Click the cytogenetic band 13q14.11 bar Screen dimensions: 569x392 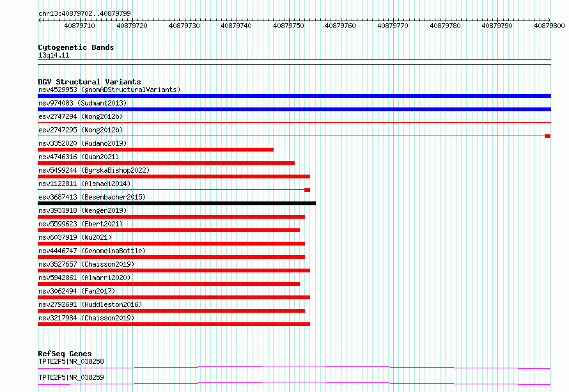click(x=294, y=62)
